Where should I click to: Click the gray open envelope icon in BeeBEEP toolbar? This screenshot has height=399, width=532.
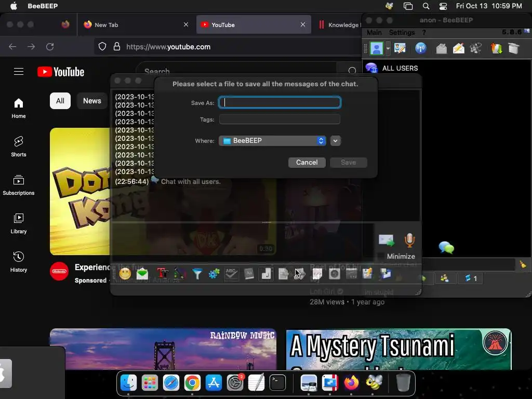442,48
